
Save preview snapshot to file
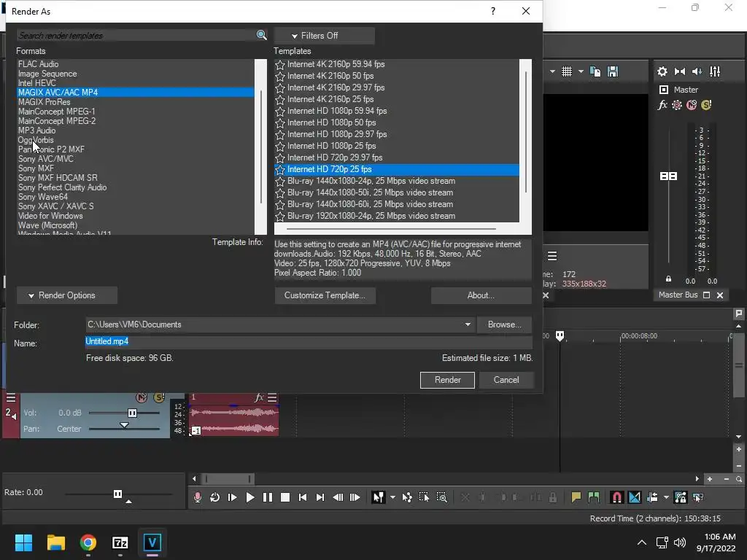tap(613, 71)
